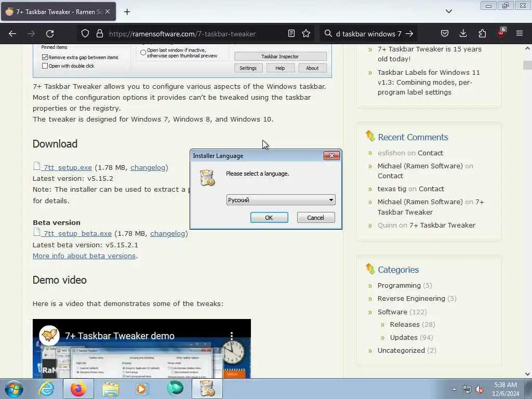Toggle reader view icon in address bar
532x399 pixels.
coord(291,33)
